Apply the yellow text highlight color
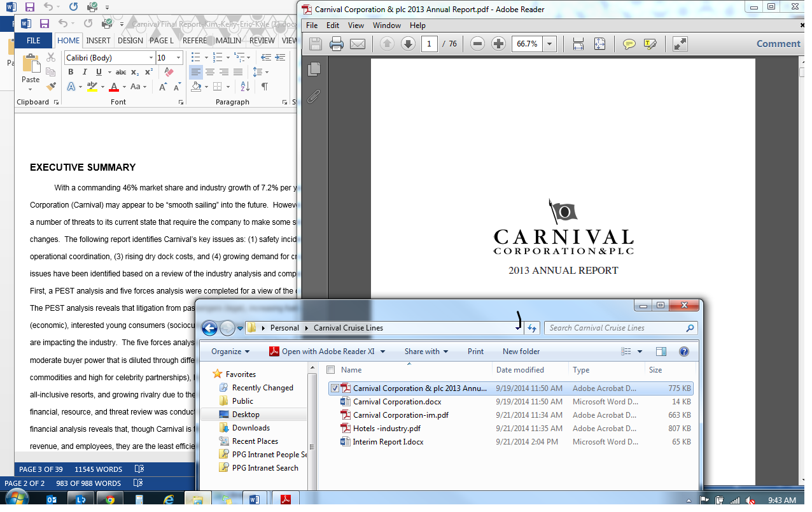Viewport: 812px width, 512px height. pyautogui.click(x=92, y=86)
